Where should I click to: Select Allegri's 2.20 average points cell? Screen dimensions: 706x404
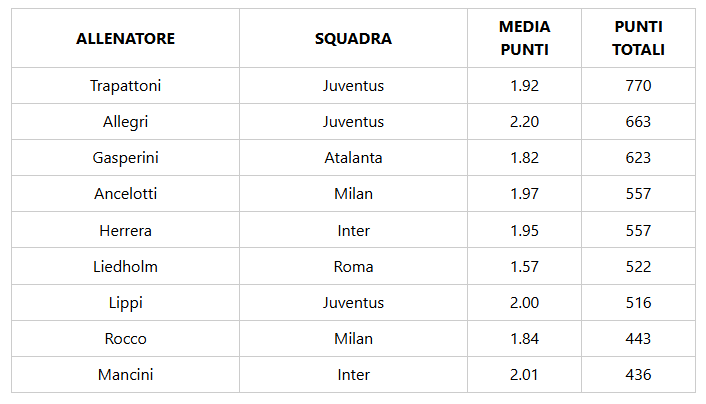[524, 122]
